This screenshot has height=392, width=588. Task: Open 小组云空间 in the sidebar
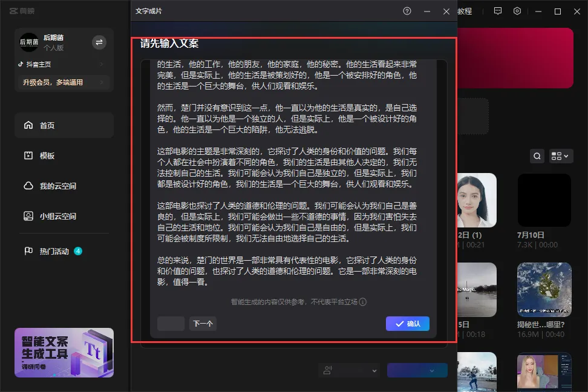click(x=64, y=217)
